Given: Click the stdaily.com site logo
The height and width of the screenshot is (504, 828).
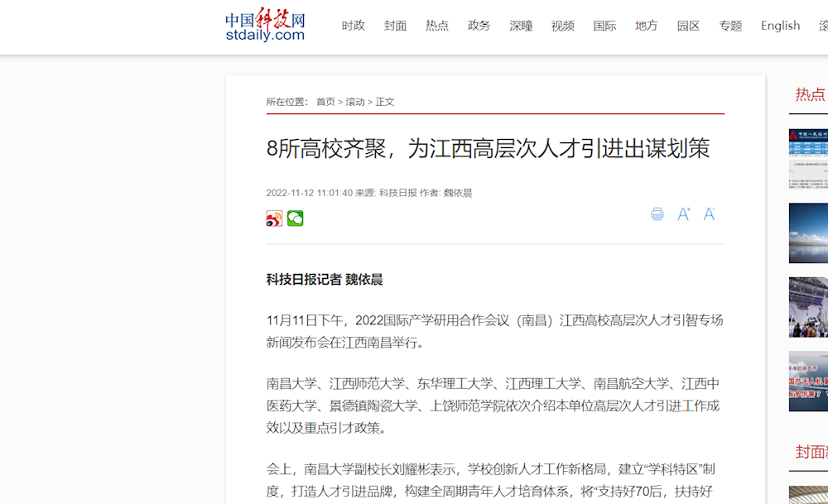Looking at the screenshot, I should [x=265, y=26].
